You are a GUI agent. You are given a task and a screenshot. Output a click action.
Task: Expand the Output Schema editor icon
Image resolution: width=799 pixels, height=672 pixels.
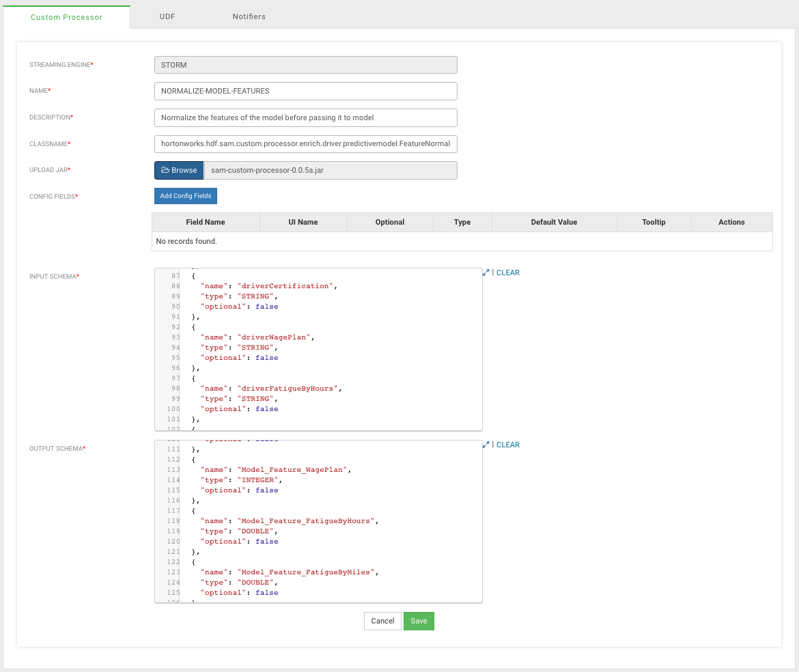point(486,445)
